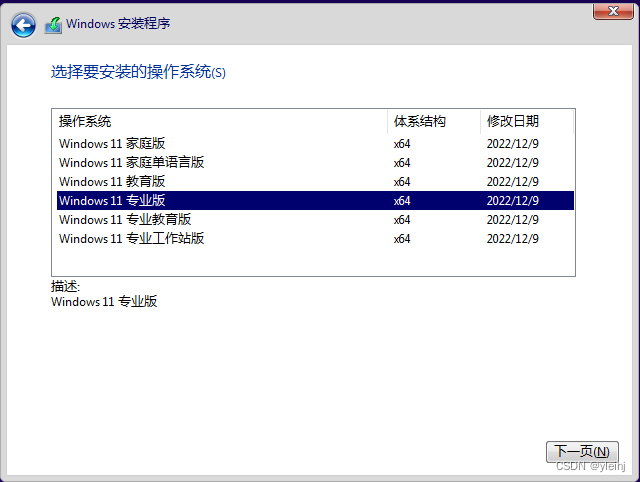Select Windows 11 家庭版 edition
This screenshot has height=482, width=640.
(x=111, y=144)
